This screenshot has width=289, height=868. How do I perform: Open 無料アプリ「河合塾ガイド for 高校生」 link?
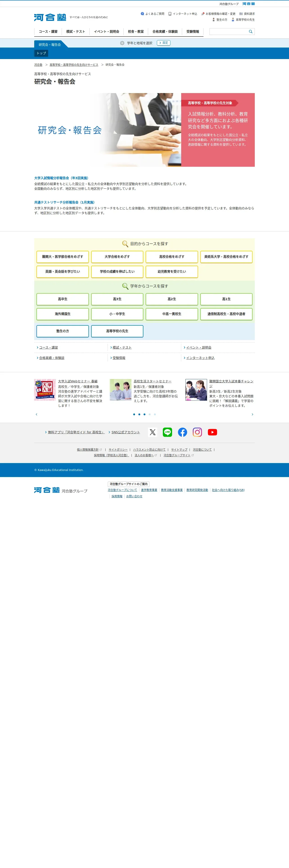76,432
